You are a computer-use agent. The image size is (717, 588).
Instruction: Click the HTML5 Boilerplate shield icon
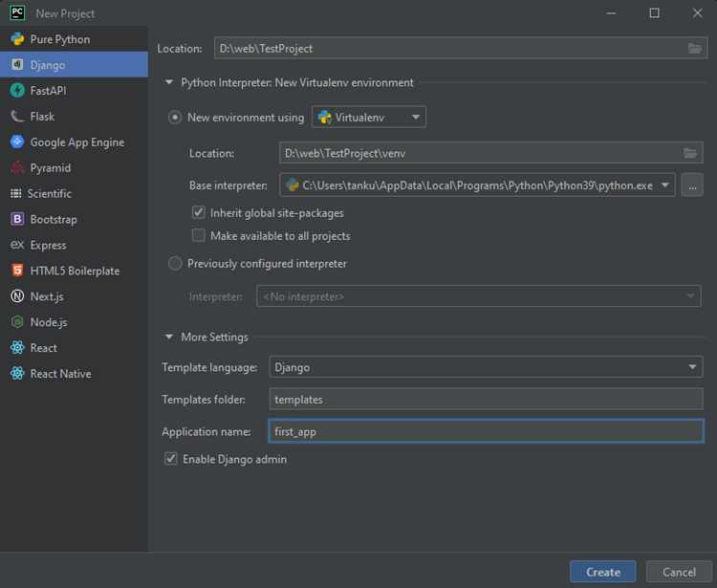point(17,271)
